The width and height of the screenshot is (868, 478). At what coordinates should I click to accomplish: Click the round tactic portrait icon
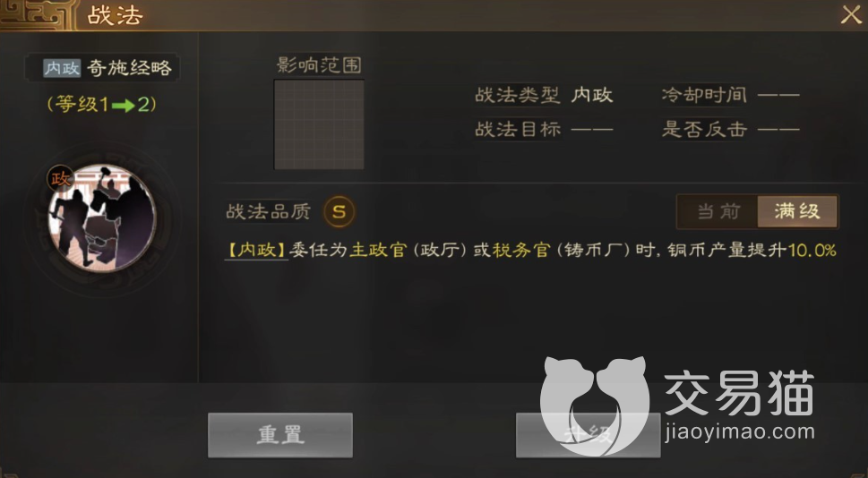tap(102, 218)
